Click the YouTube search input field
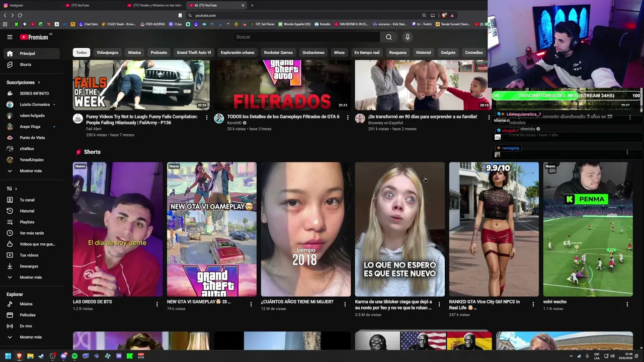The image size is (644, 362). tap(307, 37)
